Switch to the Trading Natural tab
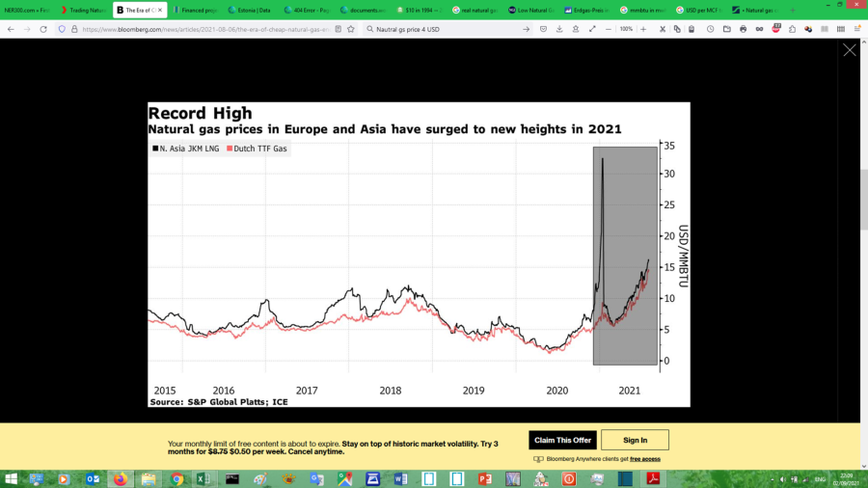 tap(85, 10)
